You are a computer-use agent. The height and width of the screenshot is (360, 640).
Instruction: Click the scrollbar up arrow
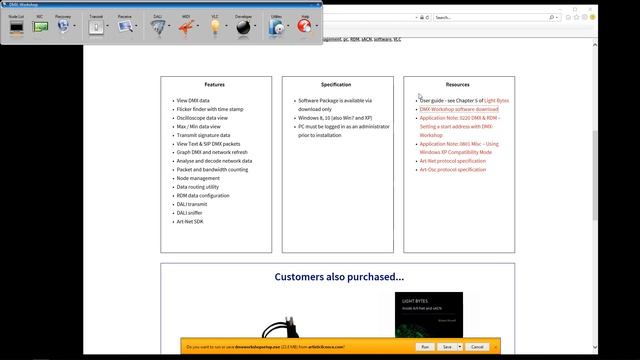595,44
